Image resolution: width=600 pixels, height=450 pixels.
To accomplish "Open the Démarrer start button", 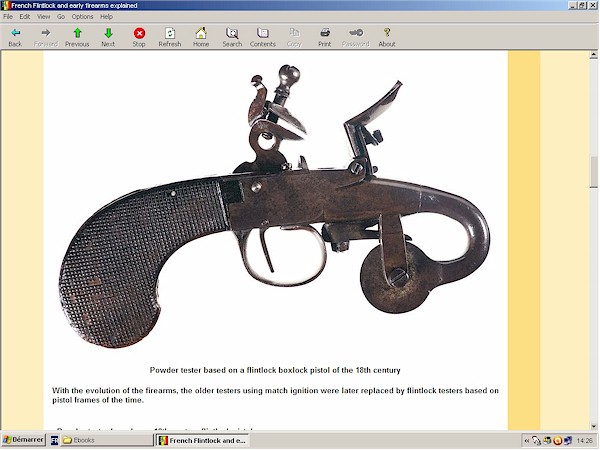I will tap(23, 440).
